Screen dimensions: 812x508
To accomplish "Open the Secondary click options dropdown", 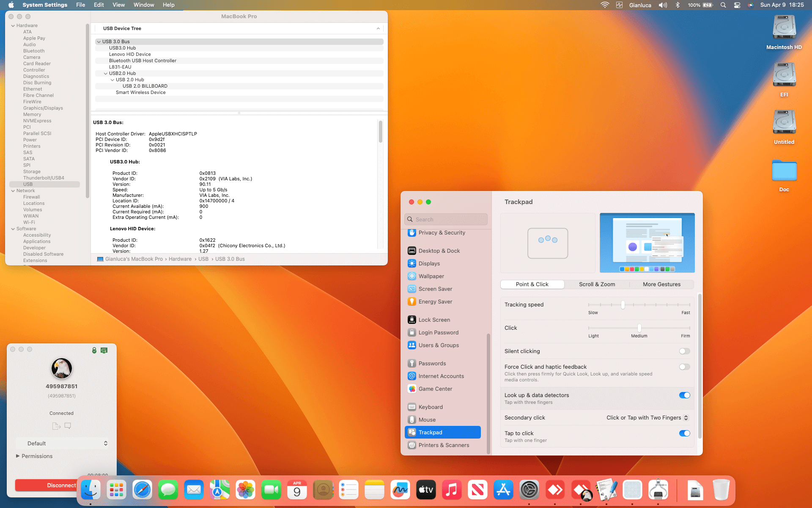I will [647, 418].
